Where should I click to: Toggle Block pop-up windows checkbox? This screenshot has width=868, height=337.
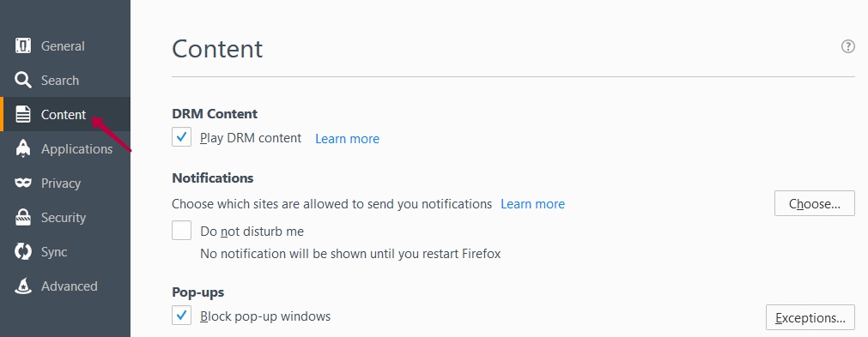point(181,316)
